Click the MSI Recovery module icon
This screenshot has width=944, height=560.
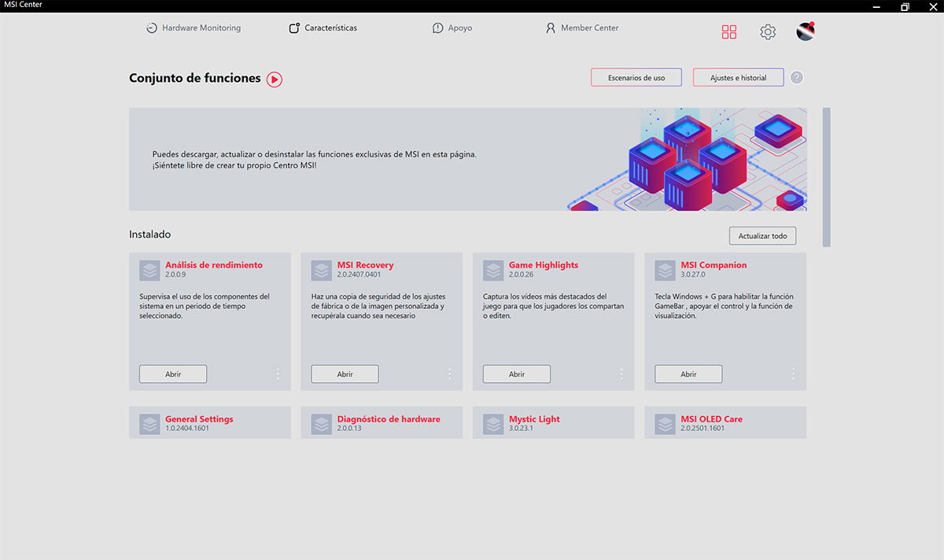tap(322, 271)
